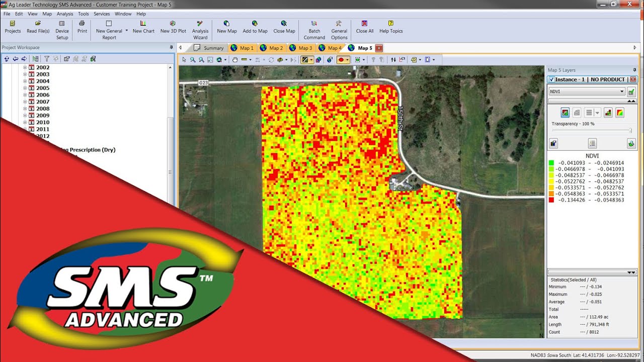Open Batch Command
Screen dimensions: 644x362
[314, 30]
